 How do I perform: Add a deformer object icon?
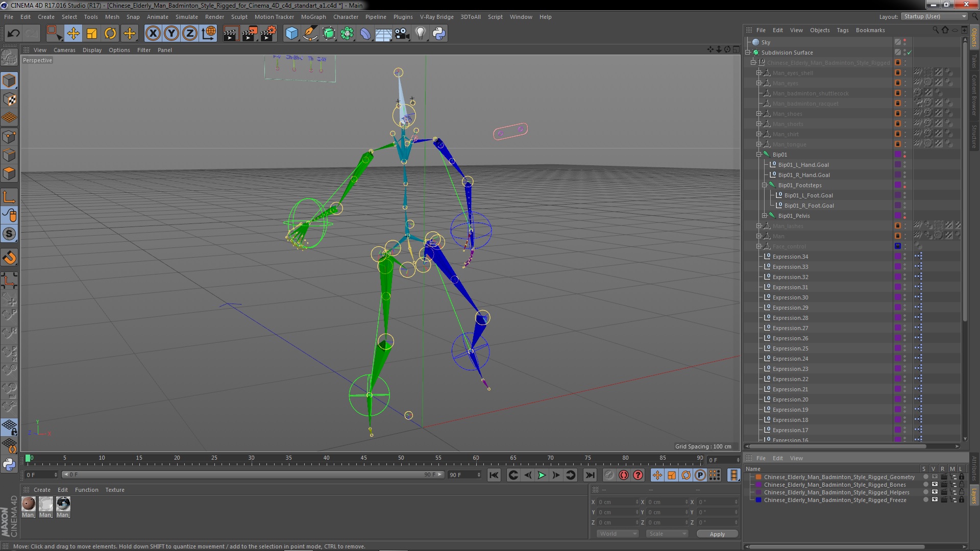coord(365,34)
